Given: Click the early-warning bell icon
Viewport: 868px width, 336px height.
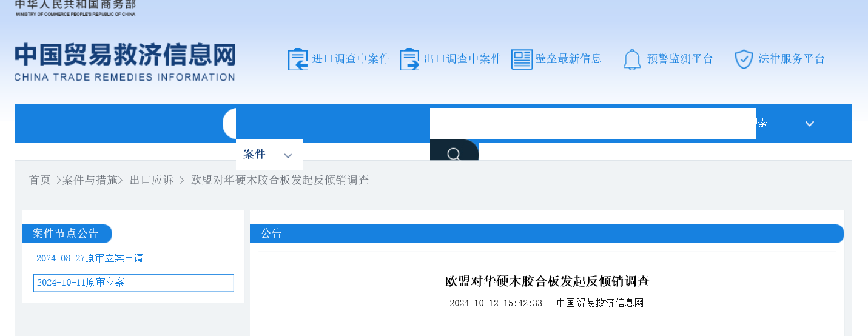Looking at the screenshot, I should [x=632, y=59].
